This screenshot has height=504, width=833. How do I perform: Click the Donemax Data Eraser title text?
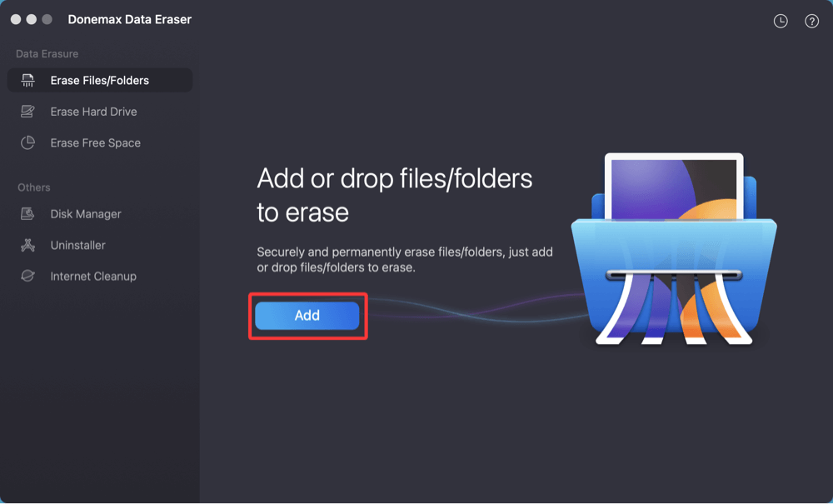[x=129, y=19]
